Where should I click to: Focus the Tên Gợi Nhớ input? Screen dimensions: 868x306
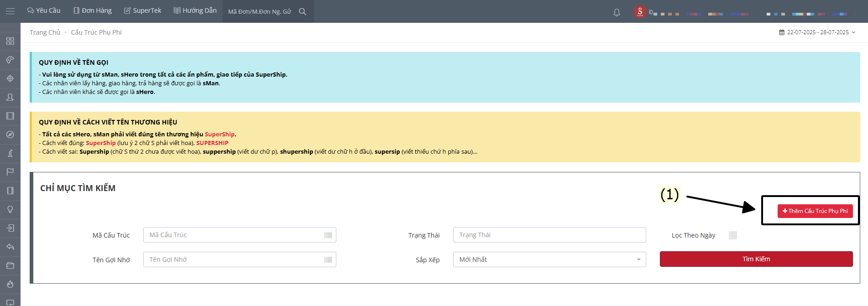(240, 259)
